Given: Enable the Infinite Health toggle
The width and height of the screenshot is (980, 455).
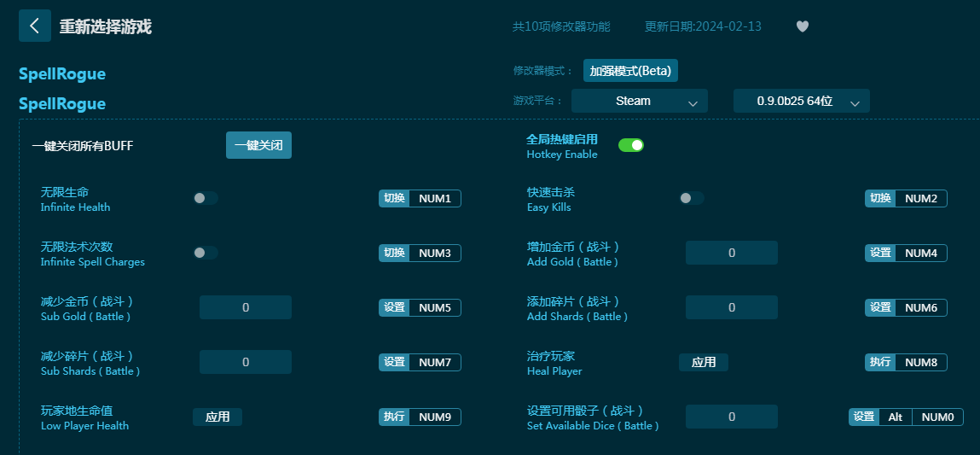Looking at the screenshot, I should (205, 198).
